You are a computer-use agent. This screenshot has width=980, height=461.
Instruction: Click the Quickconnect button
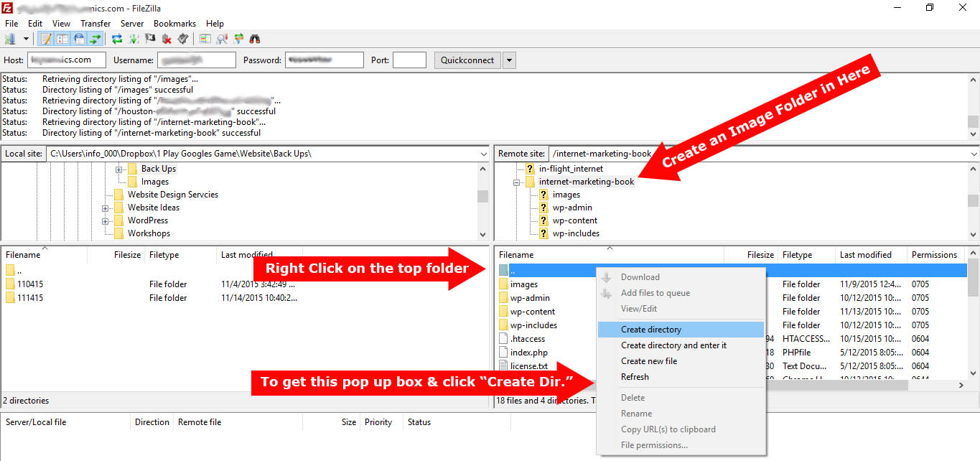(x=467, y=60)
